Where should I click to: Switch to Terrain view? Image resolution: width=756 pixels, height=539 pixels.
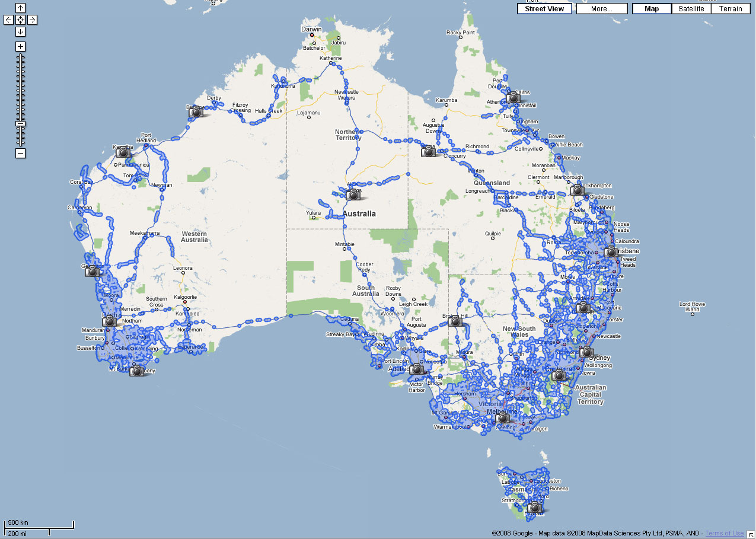click(x=731, y=9)
